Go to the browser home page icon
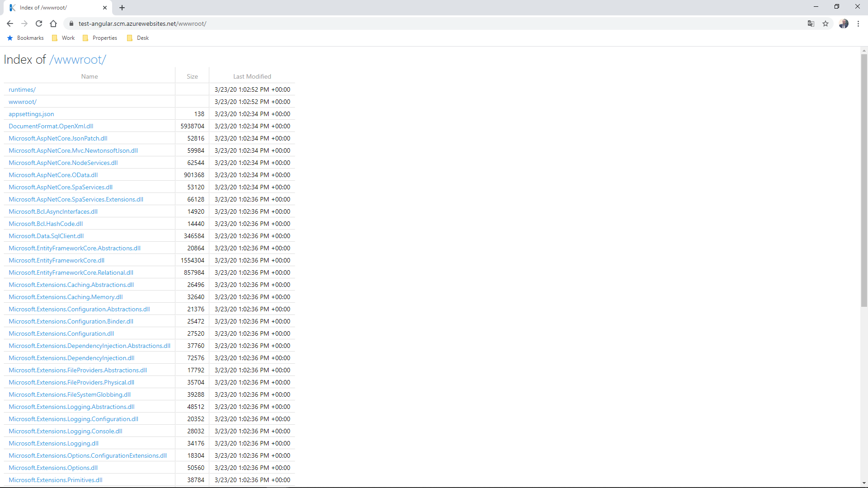The image size is (868, 488). 53,23
